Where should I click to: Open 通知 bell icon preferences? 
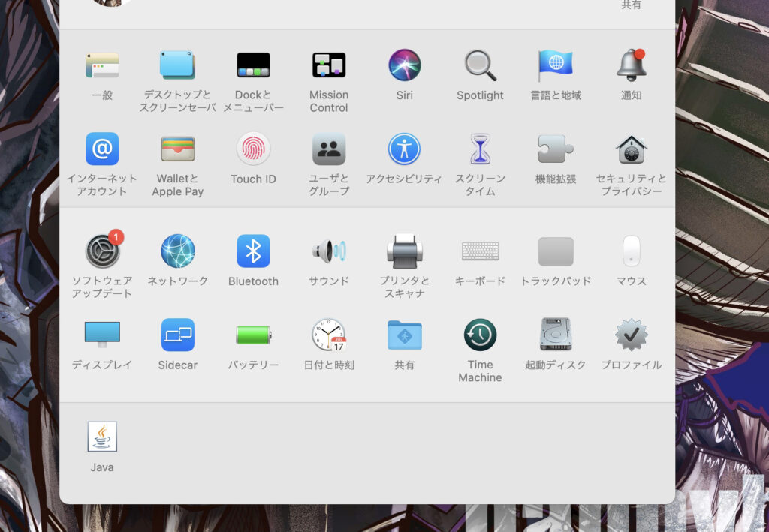pyautogui.click(x=631, y=65)
